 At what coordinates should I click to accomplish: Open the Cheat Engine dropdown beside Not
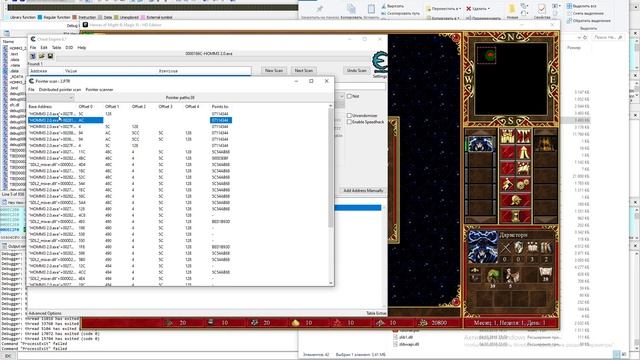click(341, 96)
